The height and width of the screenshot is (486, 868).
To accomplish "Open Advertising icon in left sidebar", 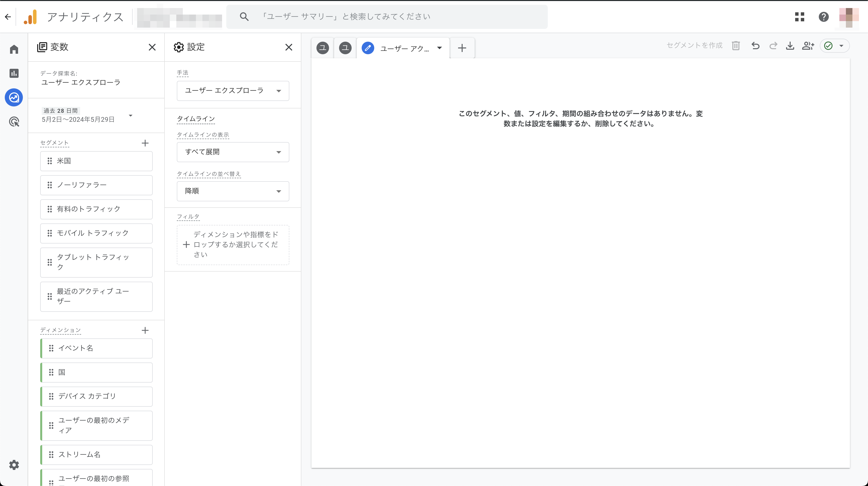I will point(14,122).
